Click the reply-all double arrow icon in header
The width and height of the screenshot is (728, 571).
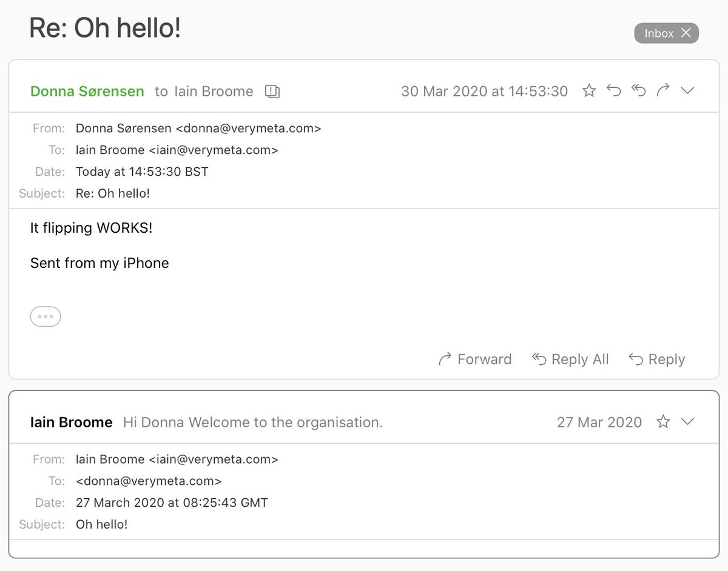[639, 91]
